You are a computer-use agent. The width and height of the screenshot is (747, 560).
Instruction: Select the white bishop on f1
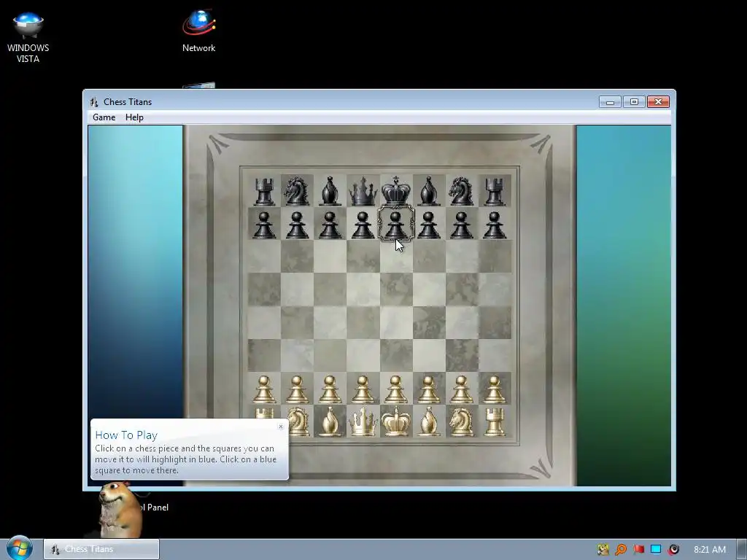(429, 422)
